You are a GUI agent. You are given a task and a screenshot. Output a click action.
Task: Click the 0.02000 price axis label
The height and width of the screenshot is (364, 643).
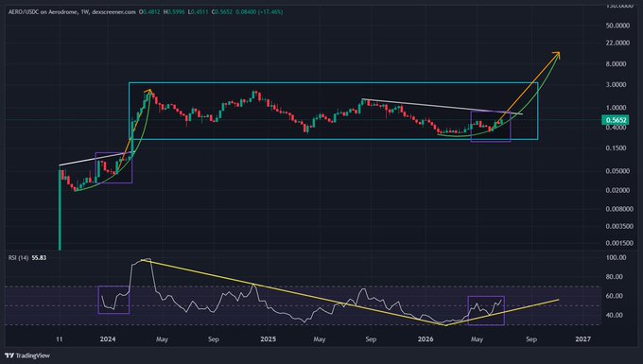(x=617, y=190)
